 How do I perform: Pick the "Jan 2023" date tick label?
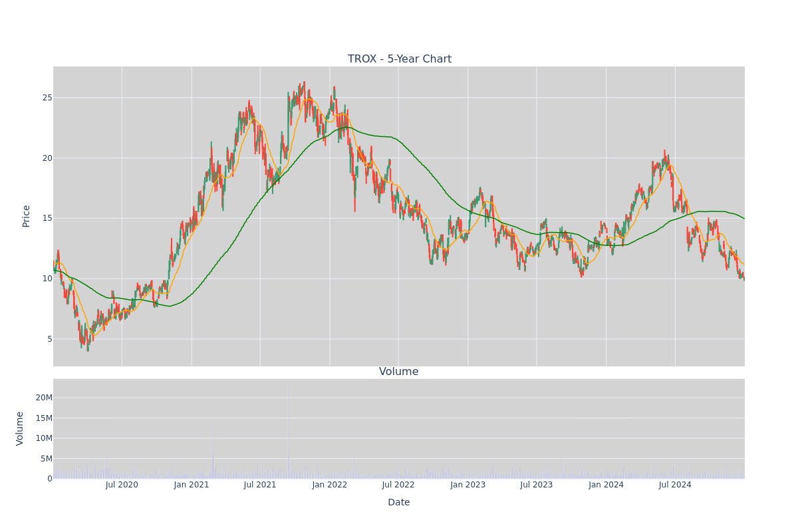(x=468, y=485)
